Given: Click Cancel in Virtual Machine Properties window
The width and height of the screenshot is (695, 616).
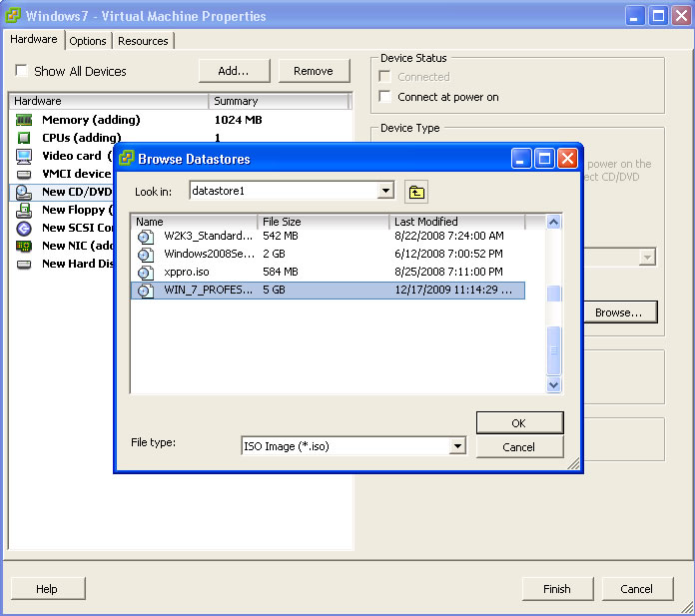Looking at the screenshot, I should (637, 589).
